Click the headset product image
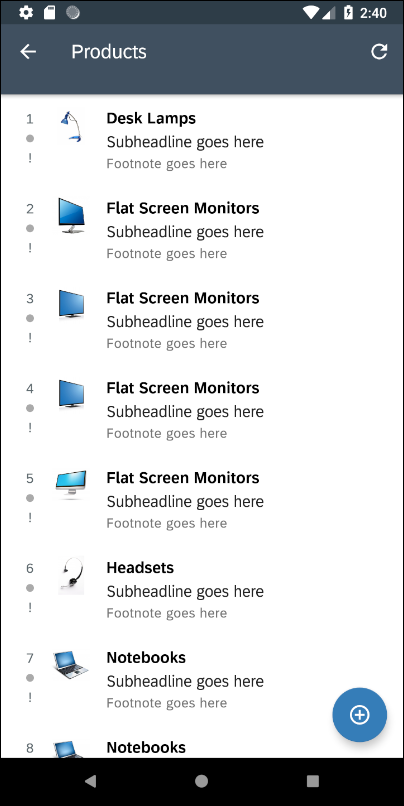 pos(71,575)
